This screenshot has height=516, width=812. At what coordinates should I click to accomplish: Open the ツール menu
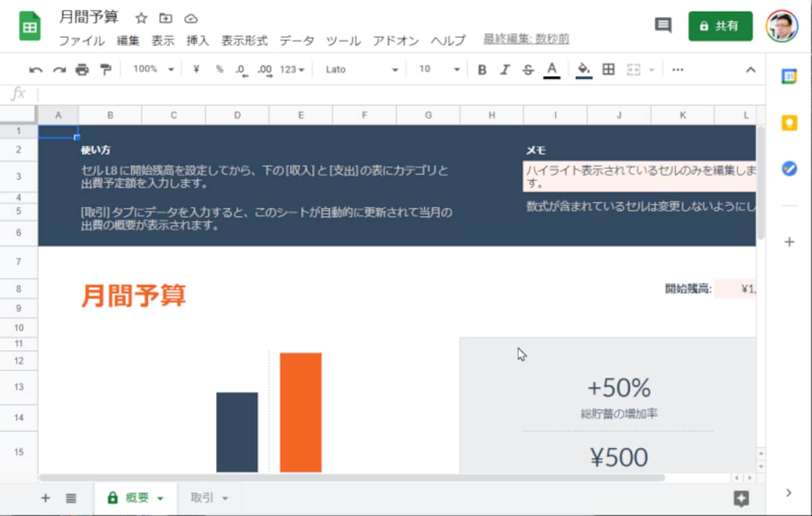pos(343,41)
